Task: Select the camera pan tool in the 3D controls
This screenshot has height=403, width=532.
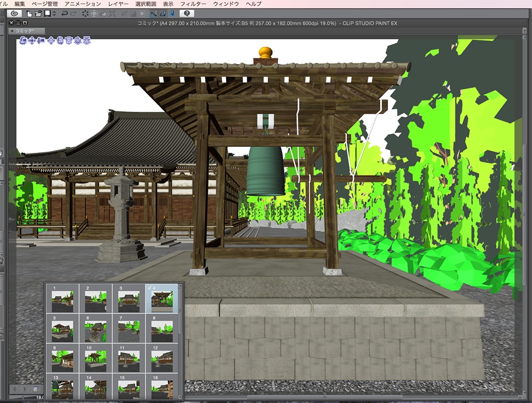Action: (x=32, y=40)
